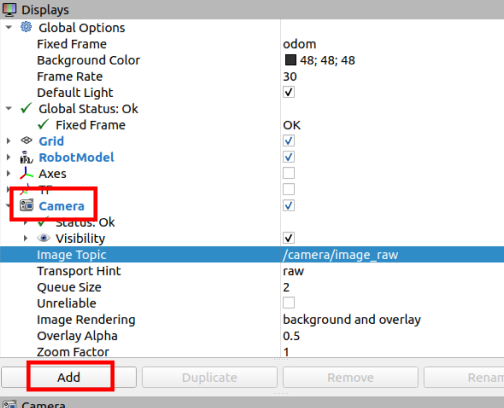
Task: Expand the Visibility sub-options
Action: pyautogui.click(x=26, y=238)
